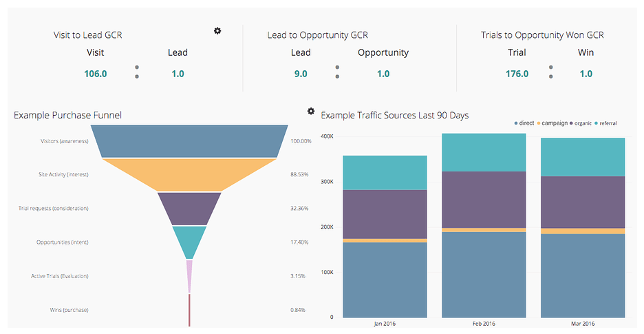The image size is (644, 334).
Task: Select the Wins (purchase) label
Action: [x=69, y=310]
